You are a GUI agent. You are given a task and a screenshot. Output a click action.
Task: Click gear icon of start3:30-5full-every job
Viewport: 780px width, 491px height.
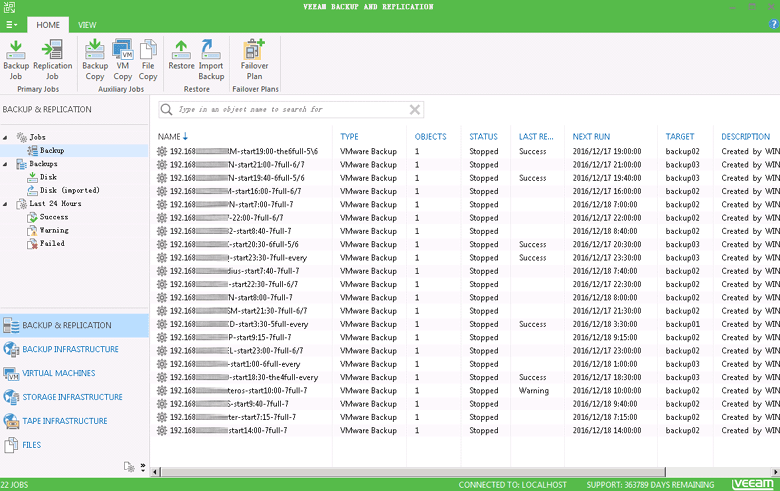(162, 324)
